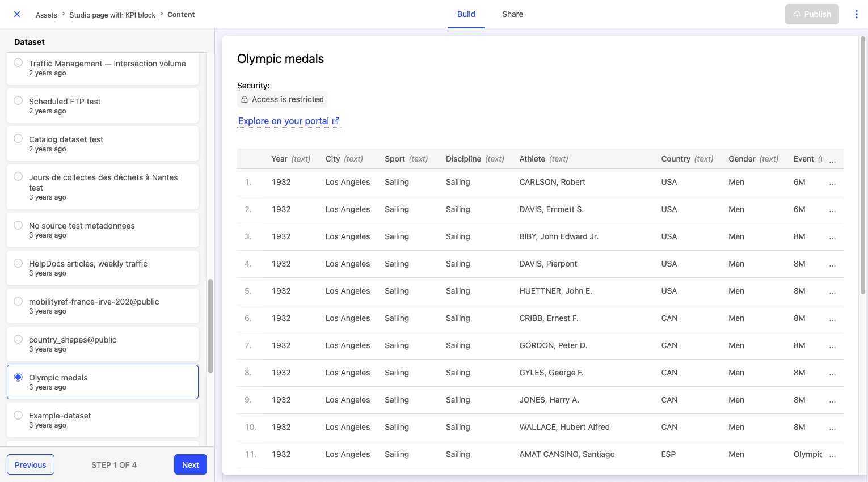The height and width of the screenshot is (482, 868).
Task: Go to Studio page with KPI block breadcrumb
Action: click(112, 15)
